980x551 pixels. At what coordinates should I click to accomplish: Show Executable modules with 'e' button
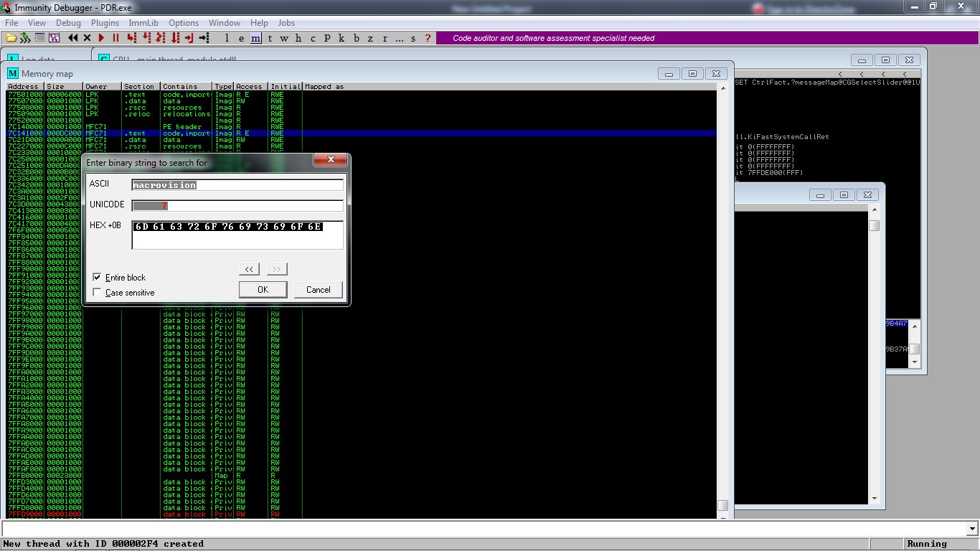pos(241,38)
